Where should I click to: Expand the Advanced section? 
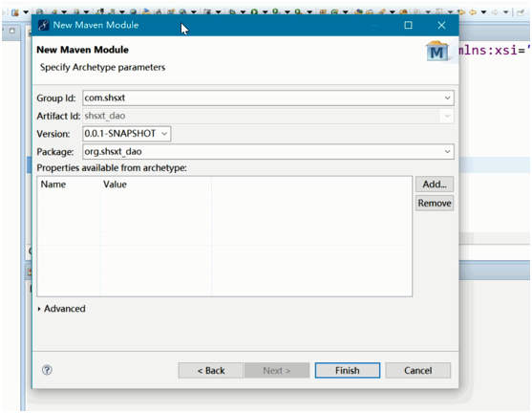(x=61, y=309)
